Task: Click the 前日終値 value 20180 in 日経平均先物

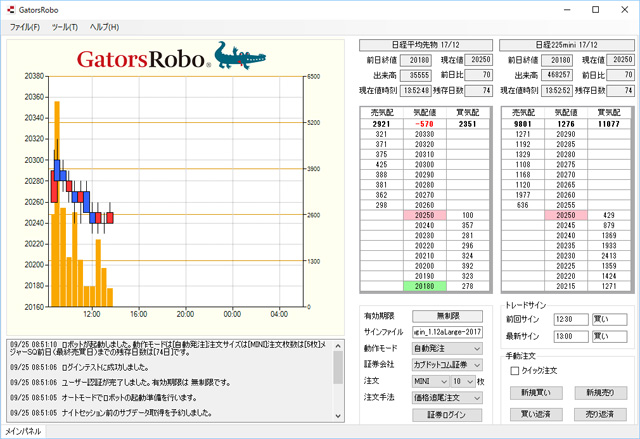Action: click(416, 60)
